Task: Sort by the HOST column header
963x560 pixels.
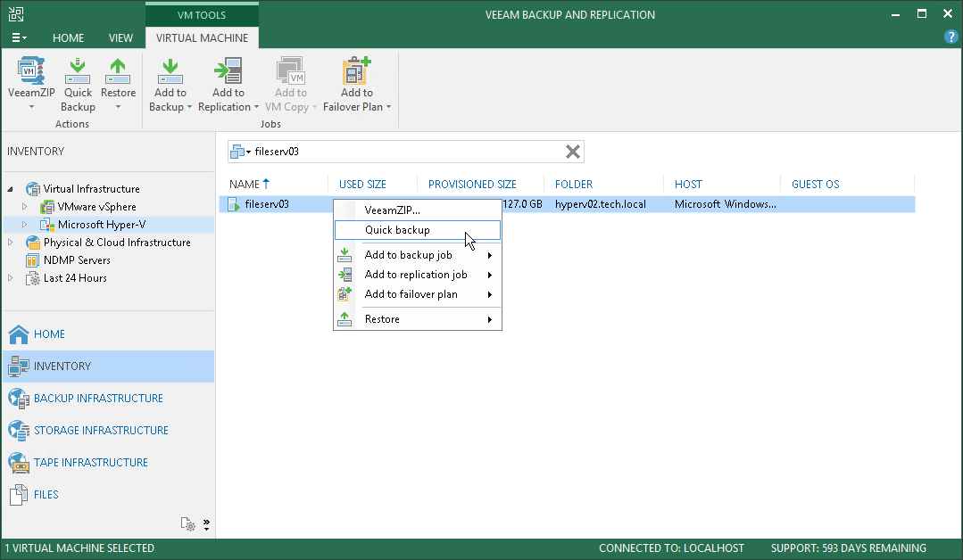Action: click(x=688, y=184)
